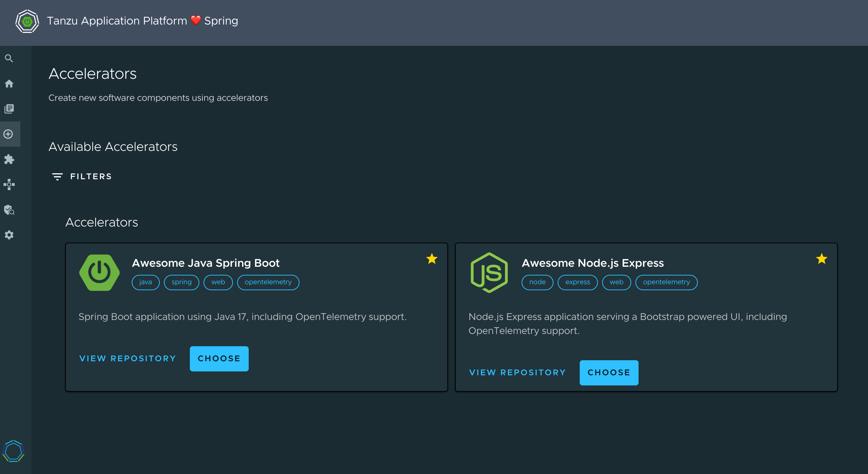Unstar Awesome Java Spring Boot accelerator

[x=432, y=259]
